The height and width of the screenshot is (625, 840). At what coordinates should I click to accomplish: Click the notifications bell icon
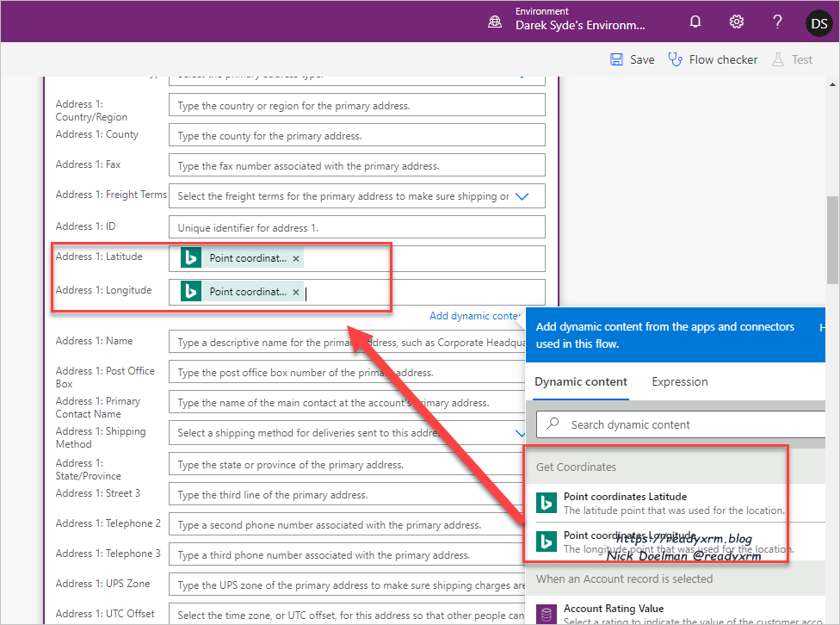click(x=695, y=22)
